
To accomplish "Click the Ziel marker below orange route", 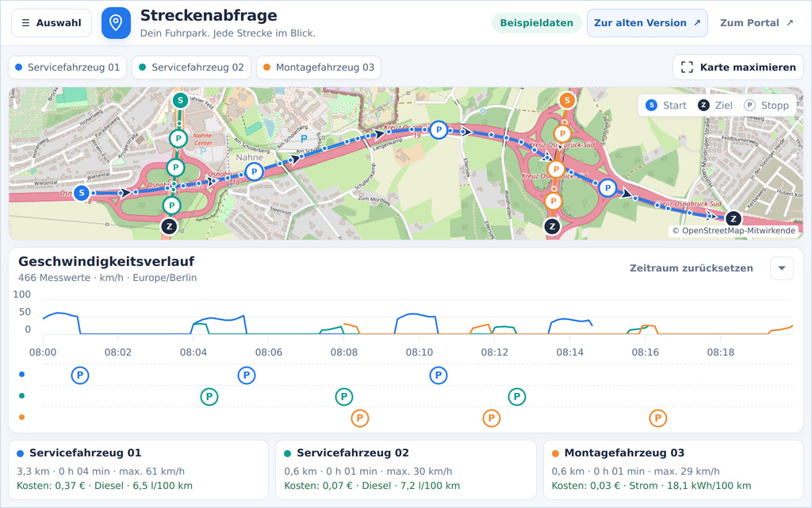I will 552,226.
